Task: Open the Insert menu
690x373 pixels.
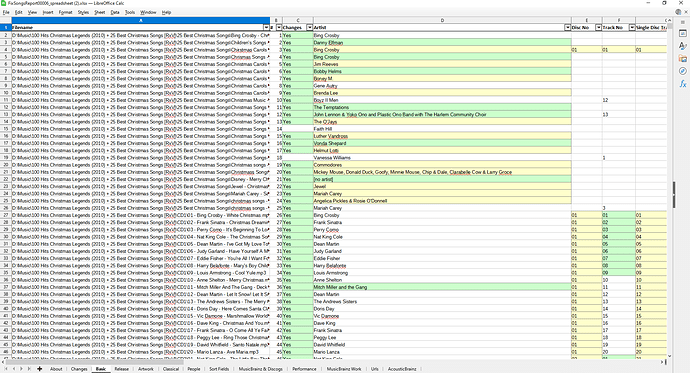Action: click(48, 12)
